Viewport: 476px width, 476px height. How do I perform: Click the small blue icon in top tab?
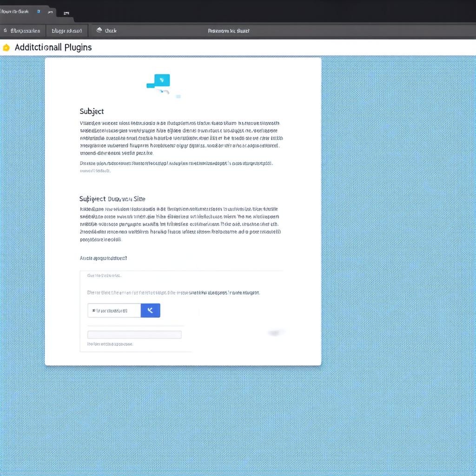point(39,12)
